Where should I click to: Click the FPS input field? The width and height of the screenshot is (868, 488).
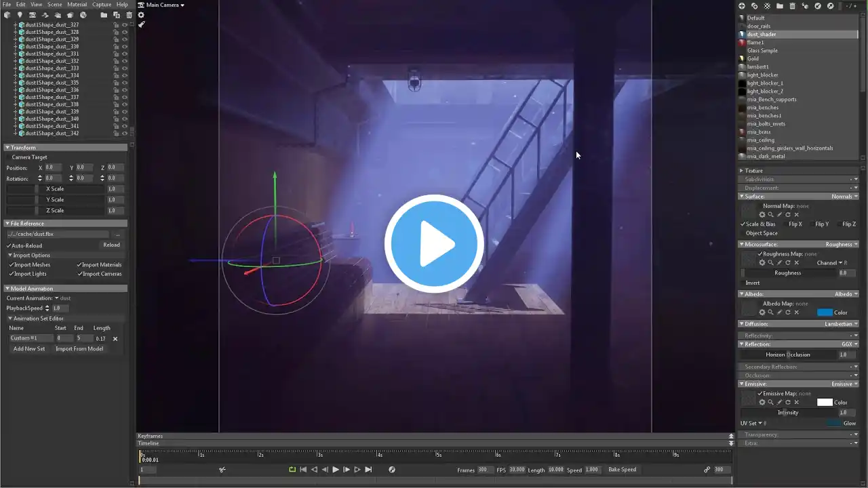[517, 470]
